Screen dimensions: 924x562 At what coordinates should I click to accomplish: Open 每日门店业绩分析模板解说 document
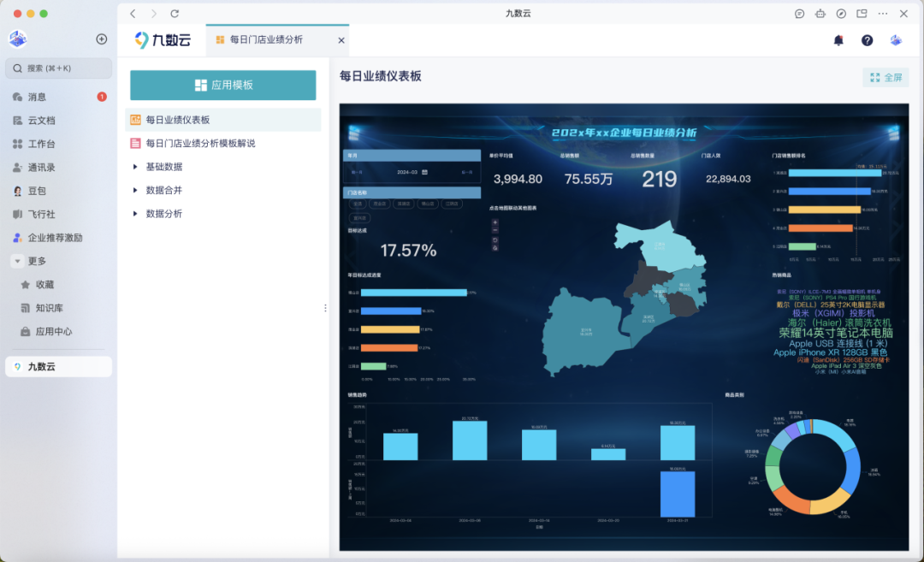point(223,143)
